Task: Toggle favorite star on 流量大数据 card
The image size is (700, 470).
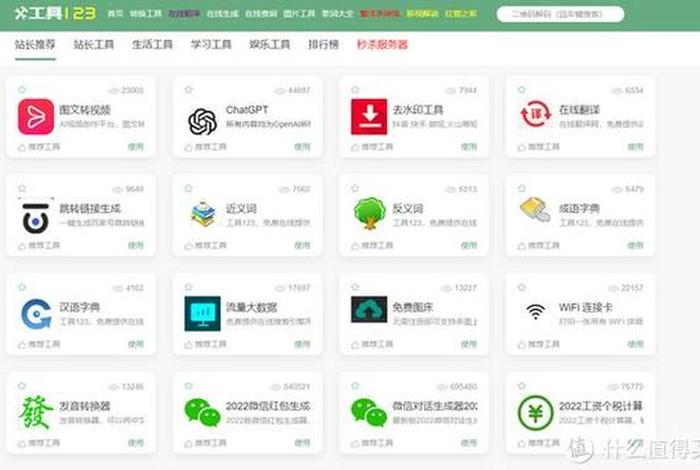Action: coord(188,287)
